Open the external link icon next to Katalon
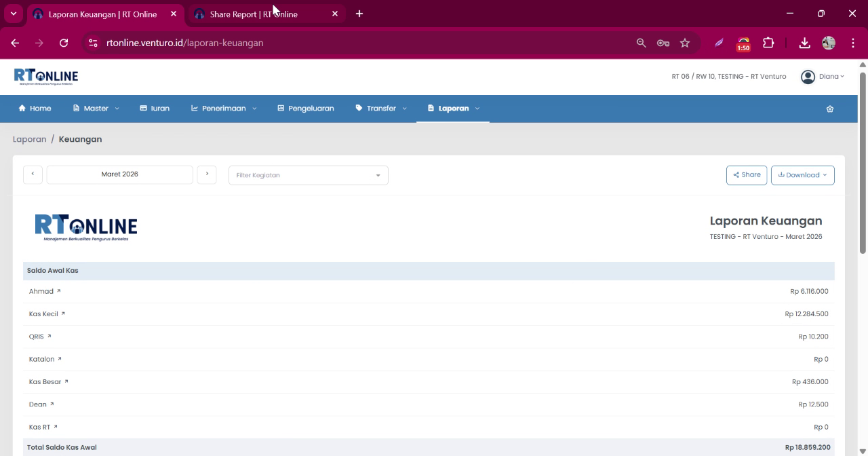The height and width of the screenshot is (456, 868). pos(60,359)
